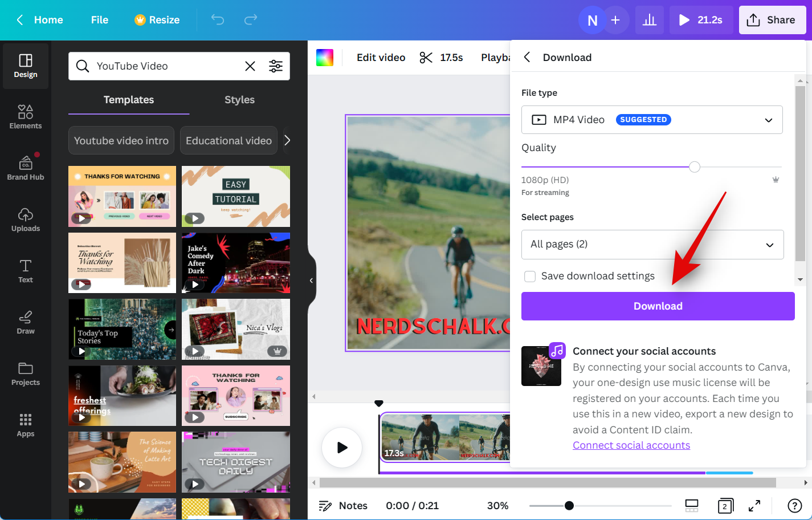Collapse the side panel with arrow handle
Image resolution: width=812 pixels, height=520 pixels.
311,281
